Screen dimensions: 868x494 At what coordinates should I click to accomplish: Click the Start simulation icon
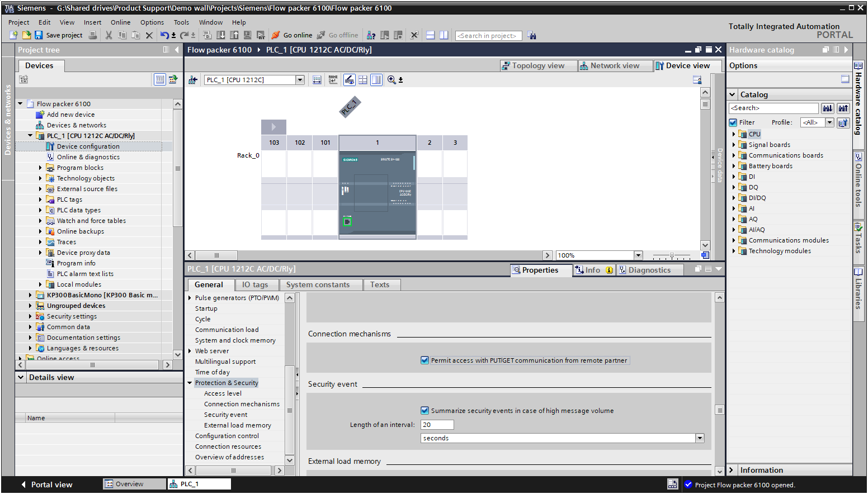click(248, 35)
